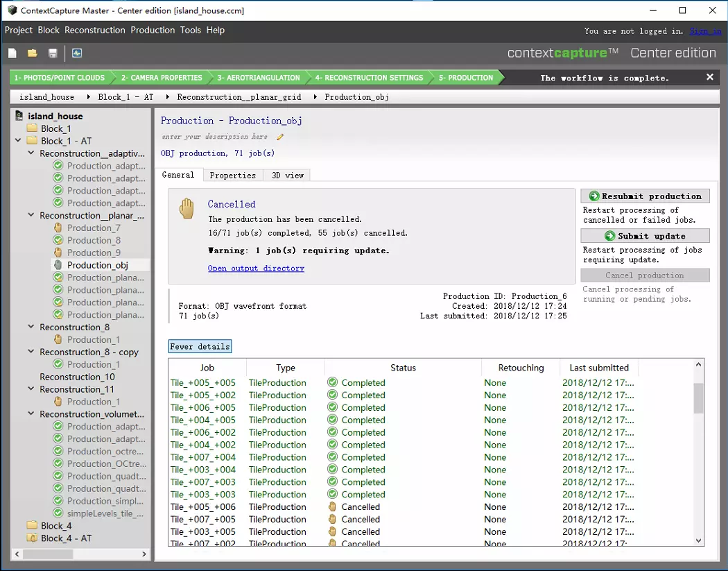Viewport: 728px width, 571px height.
Task: Click check icon of Production_1 under Reconstruction_8 - copy
Action: (x=58, y=364)
